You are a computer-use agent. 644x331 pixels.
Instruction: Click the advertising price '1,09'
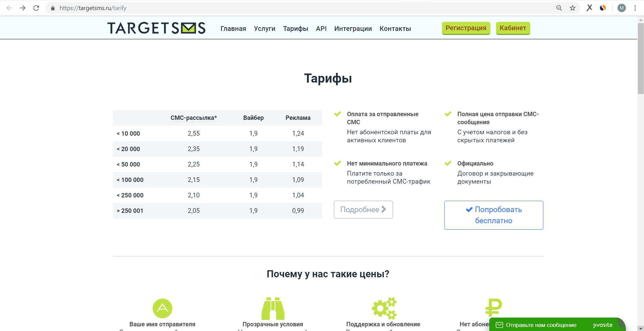click(298, 180)
